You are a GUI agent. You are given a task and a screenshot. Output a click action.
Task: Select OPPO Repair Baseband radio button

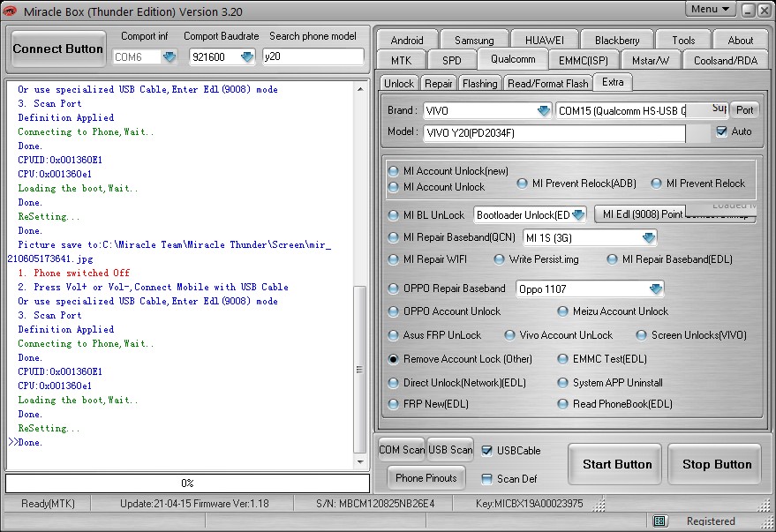(394, 288)
